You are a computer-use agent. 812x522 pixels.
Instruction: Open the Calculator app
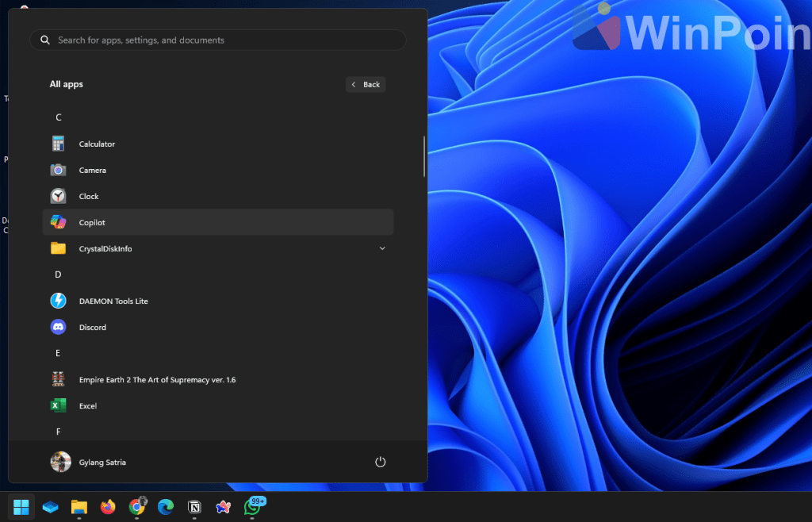click(96, 143)
